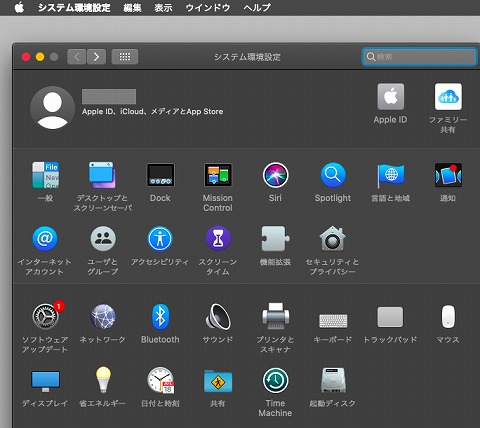The width and height of the screenshot is (480, 428).
Task: Open ユーザとグループ preferences
Action: (x=103, y=239)
